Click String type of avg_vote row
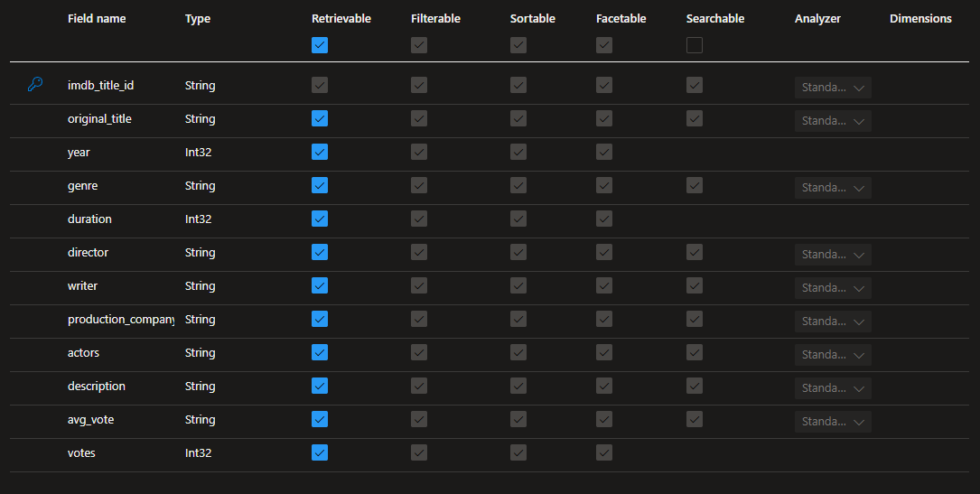 200,420
